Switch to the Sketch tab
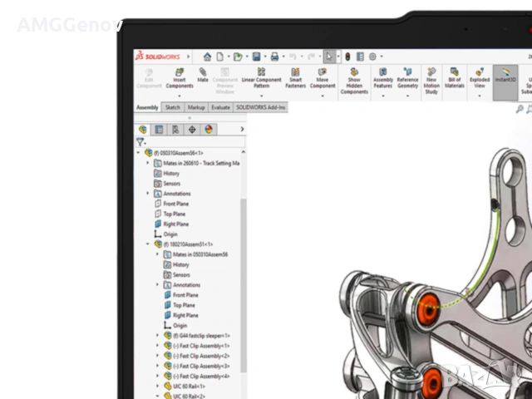 (172, 107)
